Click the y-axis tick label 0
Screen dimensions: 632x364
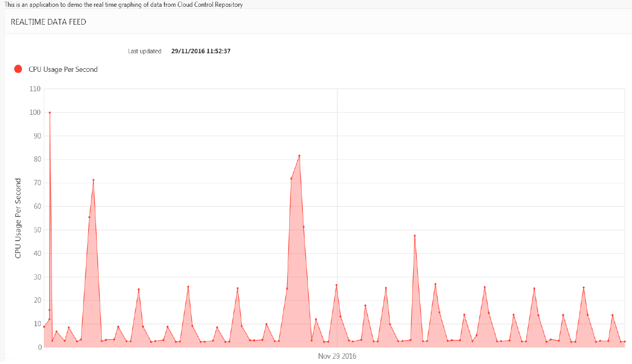(40, 347)
